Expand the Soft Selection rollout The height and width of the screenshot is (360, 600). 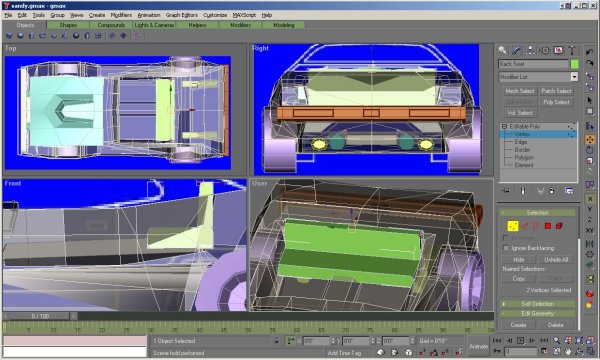point(537,304)
